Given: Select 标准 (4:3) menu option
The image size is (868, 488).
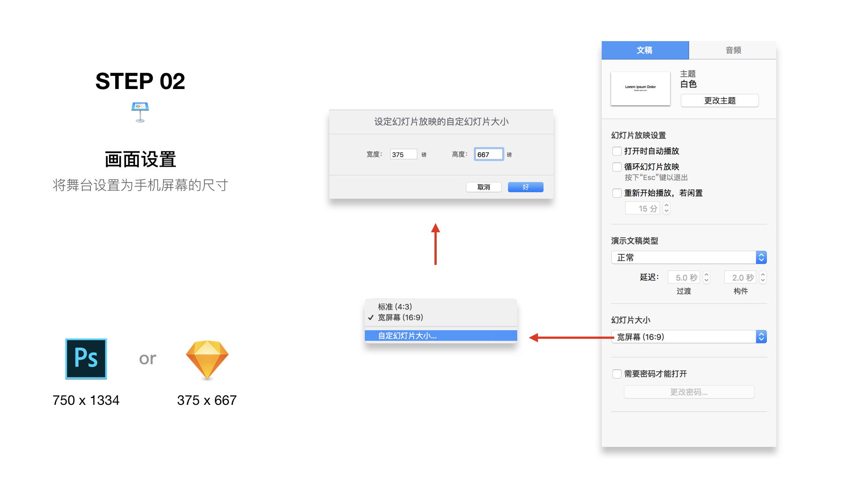Looking at the screenshot, I should tap(395, 307).
